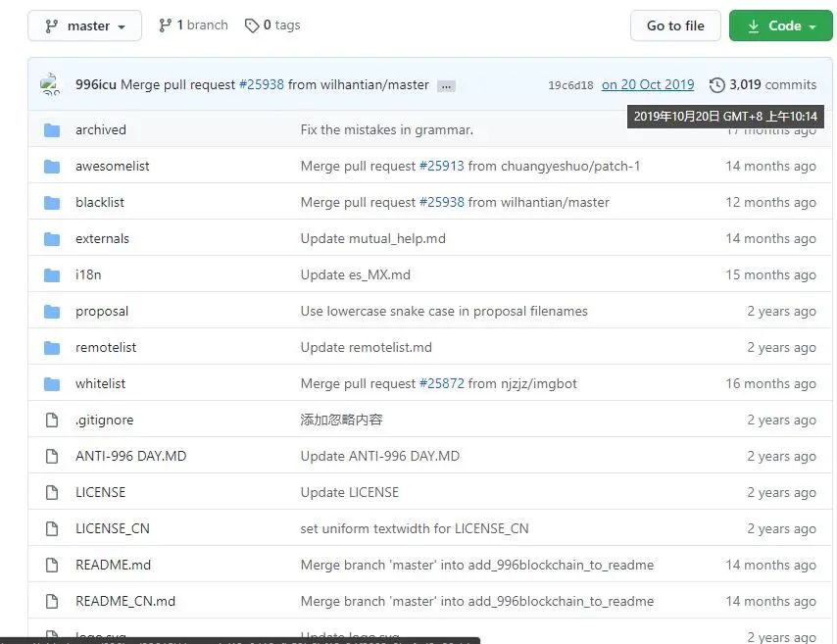Open pull request #25913 link
This screenshot has width=837, height=644.
click(x=441, y=166)
